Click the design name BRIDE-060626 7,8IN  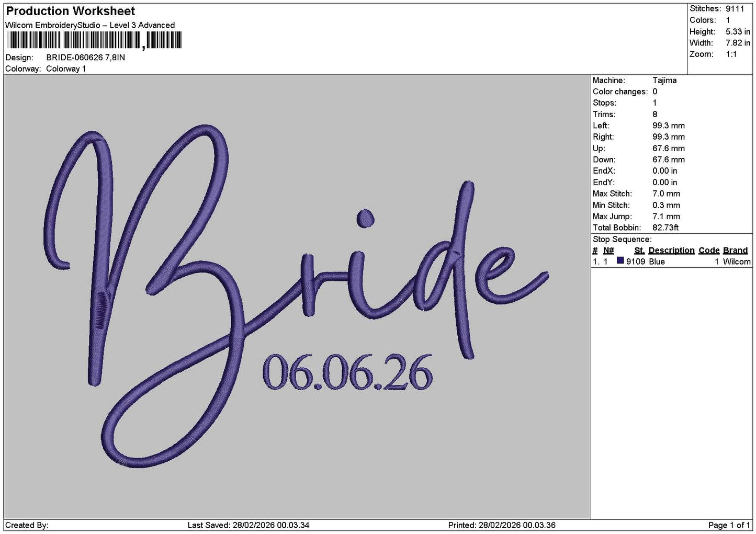(x=86, y=58)
